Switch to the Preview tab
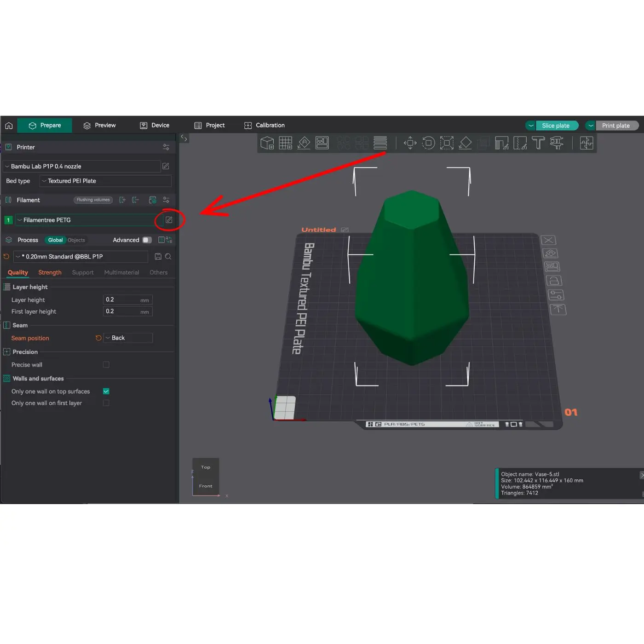 (x=99, y=126)
